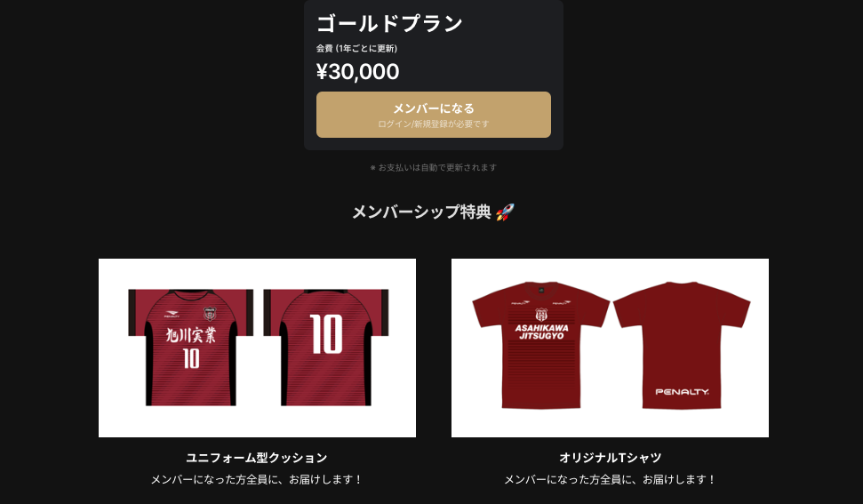Open the オリジナルTシャツ title link
This screenshot has width=863, height=504.
610,458
